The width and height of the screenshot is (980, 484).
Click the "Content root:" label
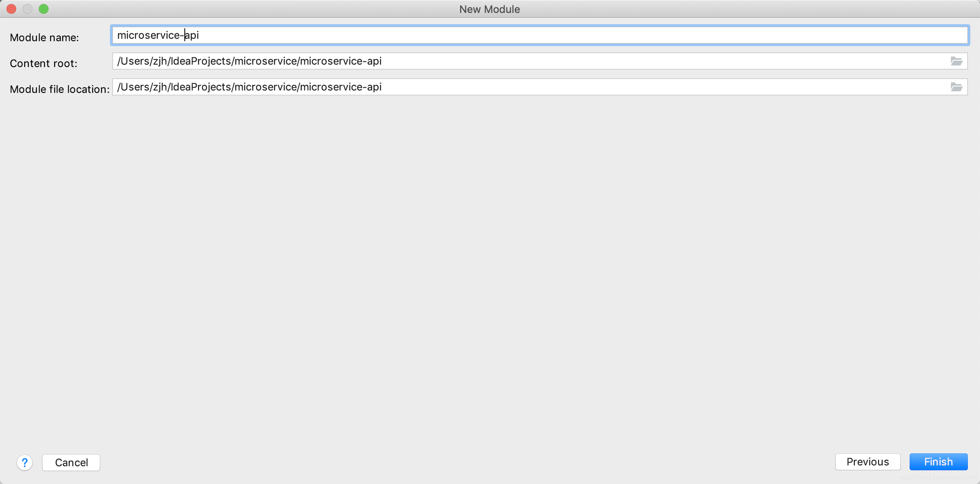(43, 63)
